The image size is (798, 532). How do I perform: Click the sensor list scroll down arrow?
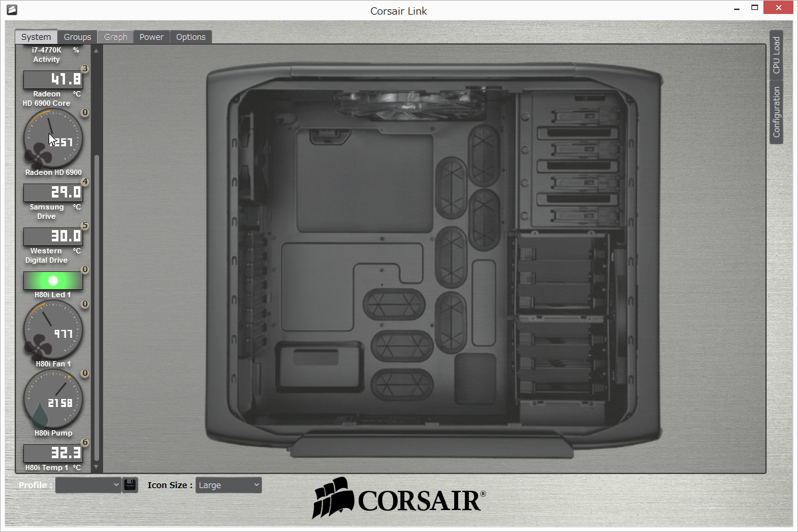(96, 467)
